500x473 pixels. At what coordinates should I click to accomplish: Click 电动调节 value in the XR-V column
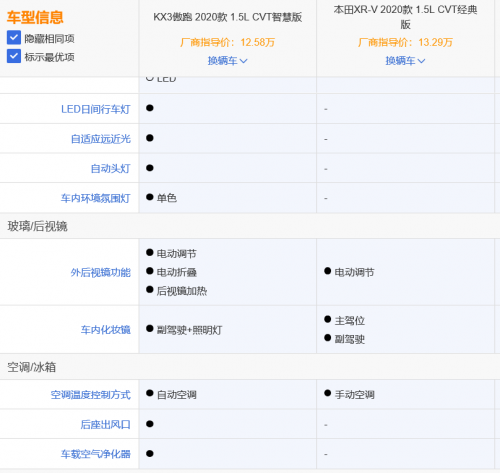[x=354, y=272]
